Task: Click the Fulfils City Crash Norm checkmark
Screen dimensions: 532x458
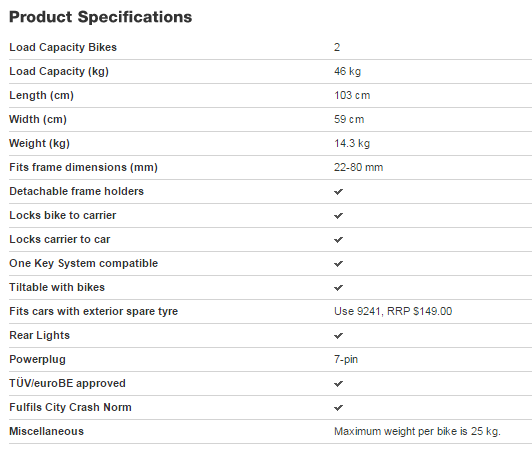Action: pos(338,408)
